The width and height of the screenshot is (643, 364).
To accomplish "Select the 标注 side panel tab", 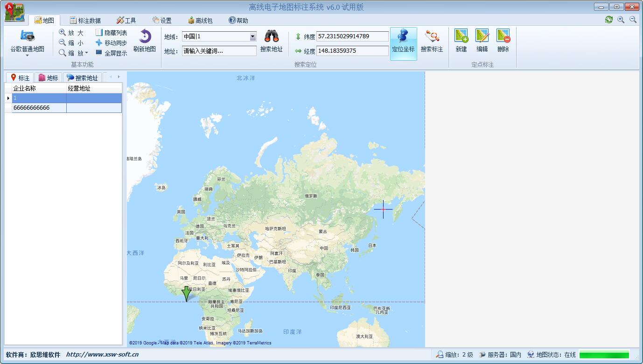I will click(20, 78).
